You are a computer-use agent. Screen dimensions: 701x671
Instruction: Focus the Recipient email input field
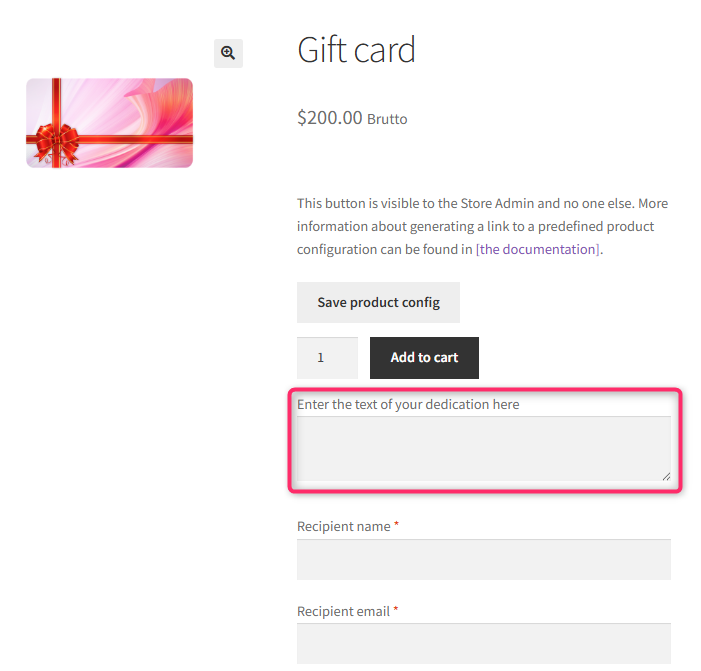point(484,644)
